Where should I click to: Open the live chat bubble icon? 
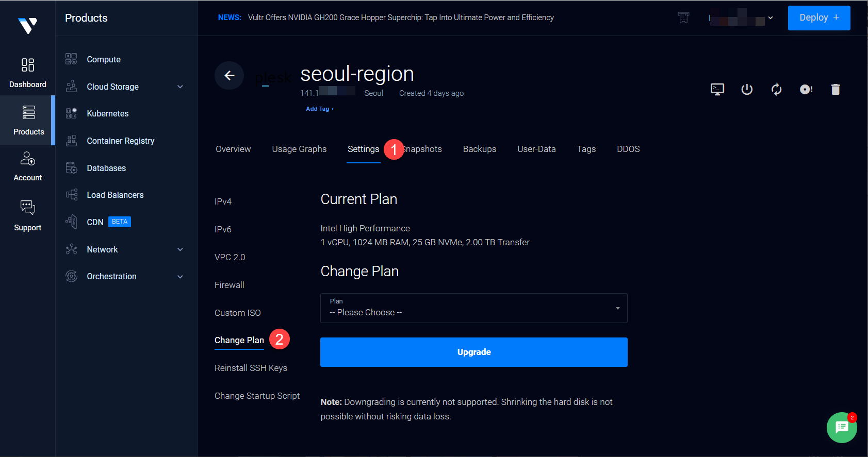click(842, 427)
